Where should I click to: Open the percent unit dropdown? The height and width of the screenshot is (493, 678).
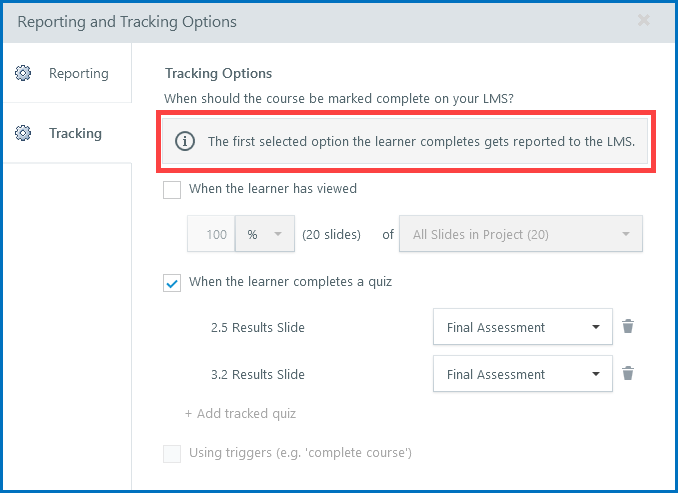[x=265, y=235]
